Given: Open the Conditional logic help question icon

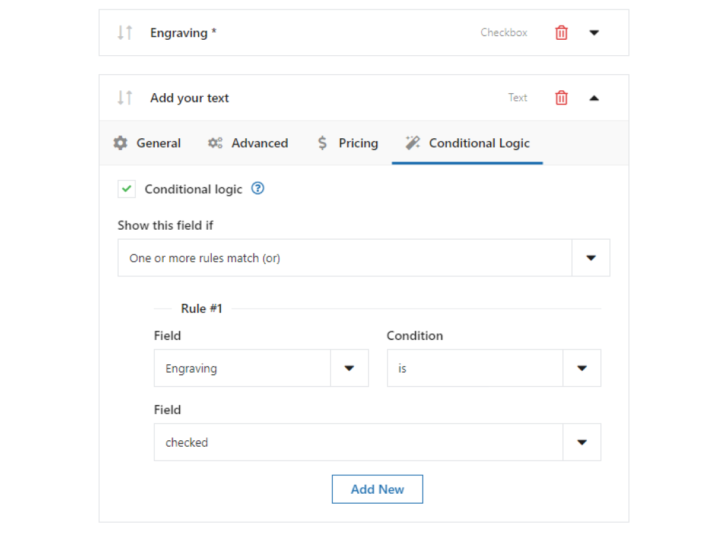Looking at the screenshot, I should [257, 188].
